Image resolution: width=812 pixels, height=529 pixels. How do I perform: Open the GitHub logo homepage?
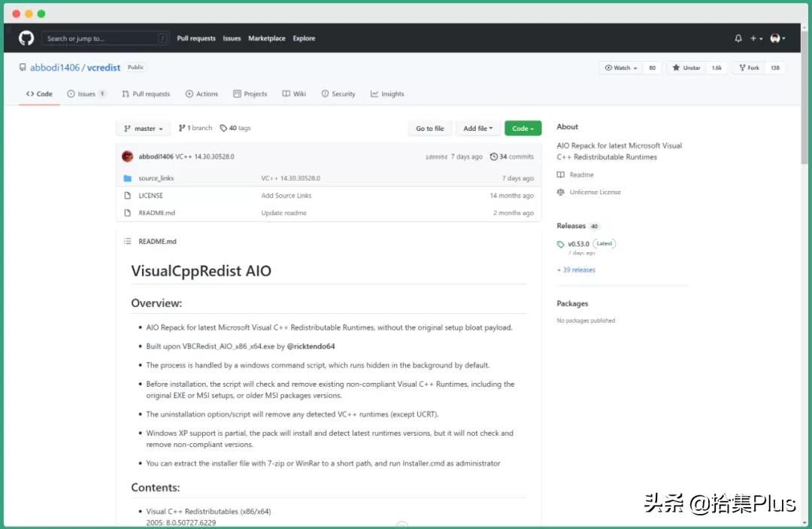click(26, 38)
